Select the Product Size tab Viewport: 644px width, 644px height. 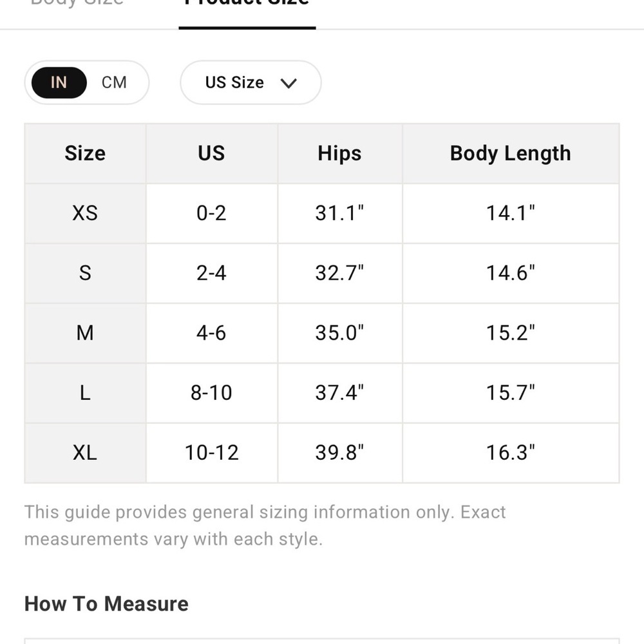point(247,2)
